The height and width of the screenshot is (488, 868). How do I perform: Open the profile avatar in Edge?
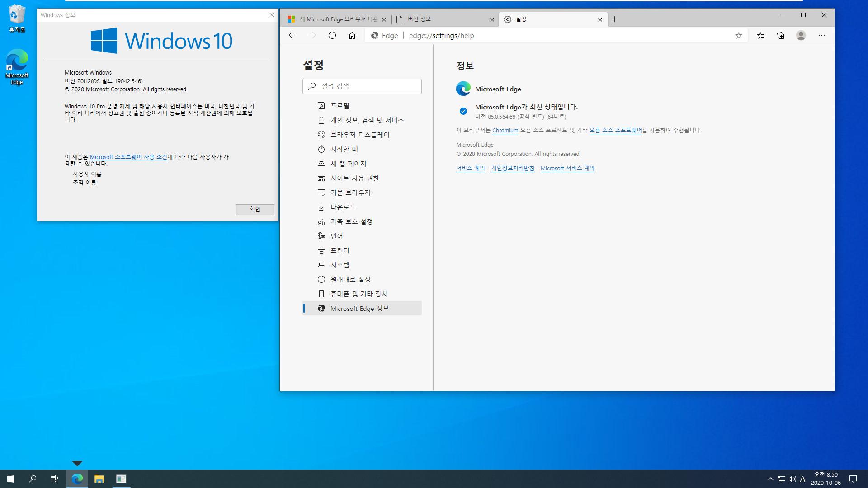(801, 35)
